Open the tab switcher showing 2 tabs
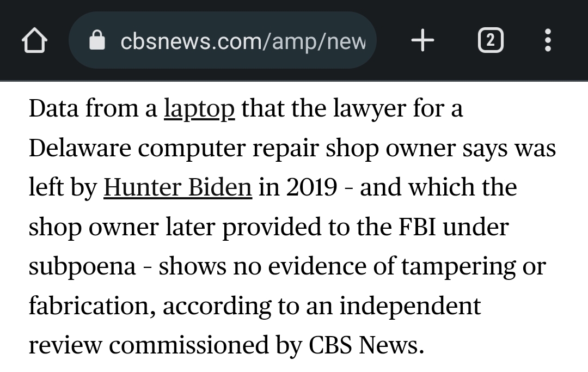Image resolution: width=588 pixels, height=372 pixels. (491, 40)
